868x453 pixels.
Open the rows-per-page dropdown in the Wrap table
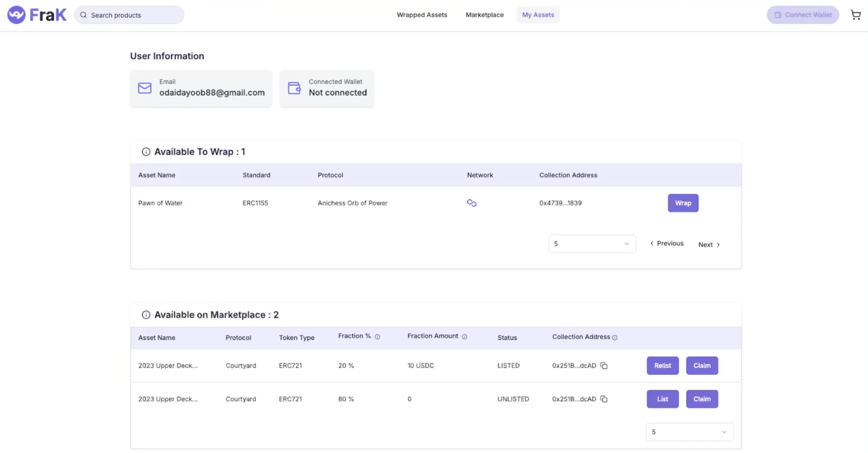click(x=592, y=244)
